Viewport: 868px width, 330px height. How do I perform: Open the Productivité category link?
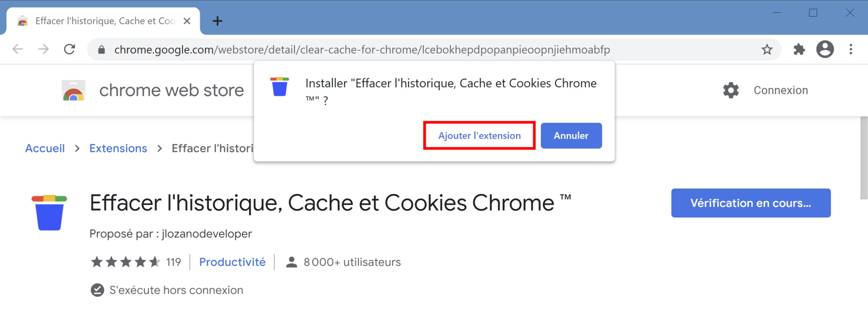[232, 262]
